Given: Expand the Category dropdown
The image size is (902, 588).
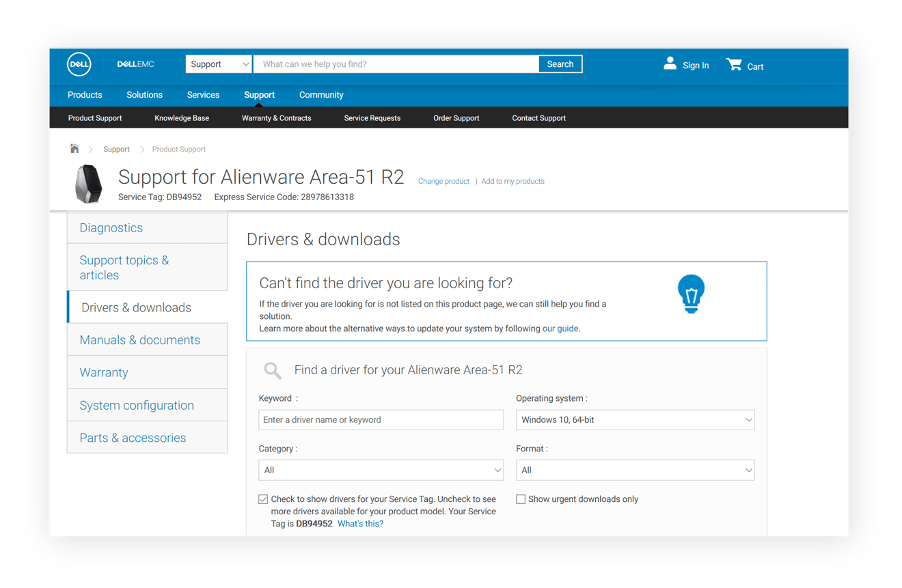Looking at the screenshot, I should [381, 470].
